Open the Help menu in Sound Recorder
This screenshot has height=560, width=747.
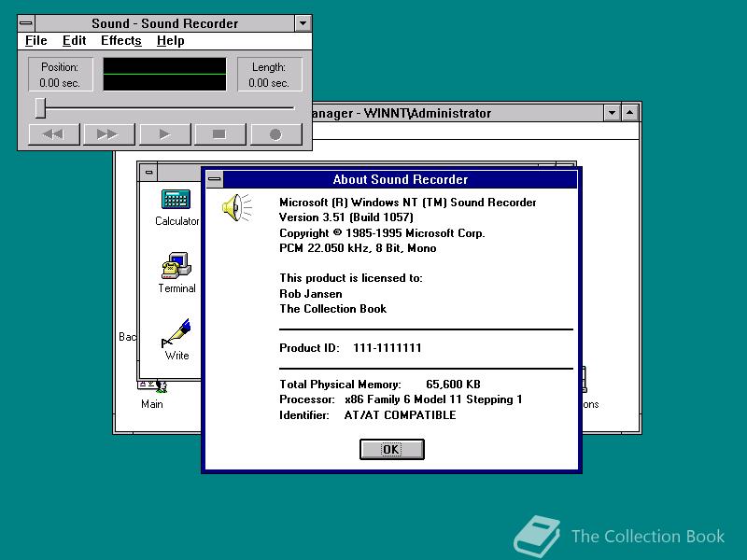171,41
